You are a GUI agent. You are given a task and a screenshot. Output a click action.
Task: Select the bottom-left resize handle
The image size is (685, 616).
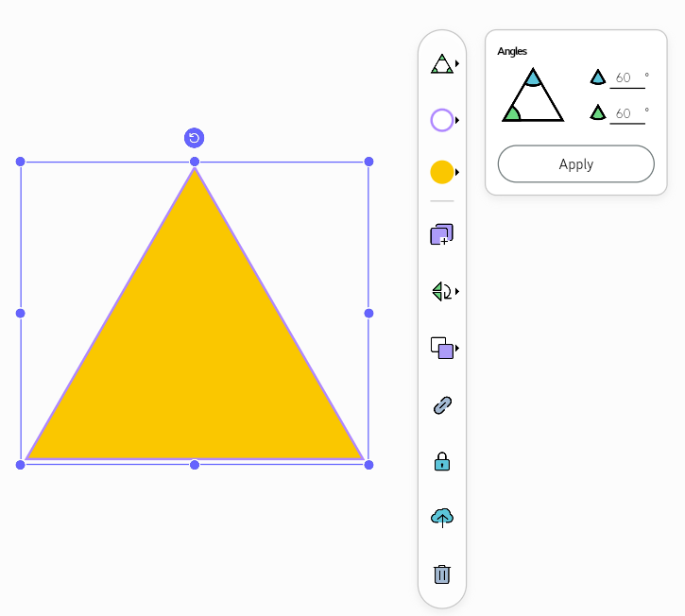tap(20, 465)
